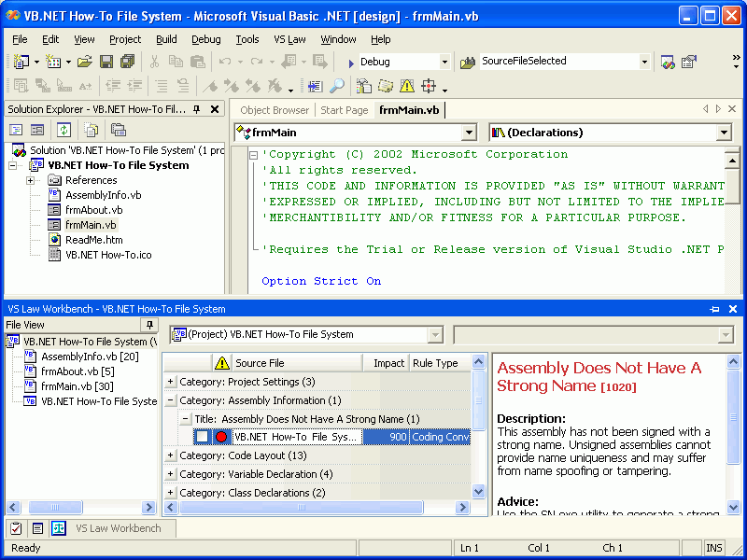Open the (Declarations) method dropdown
This screenshot has height=560, width=747.
point(724,133)
